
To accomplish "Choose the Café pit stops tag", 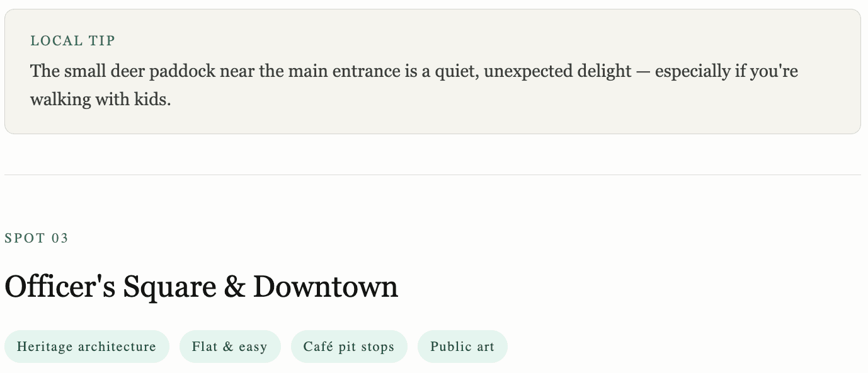I will (348, 347).
